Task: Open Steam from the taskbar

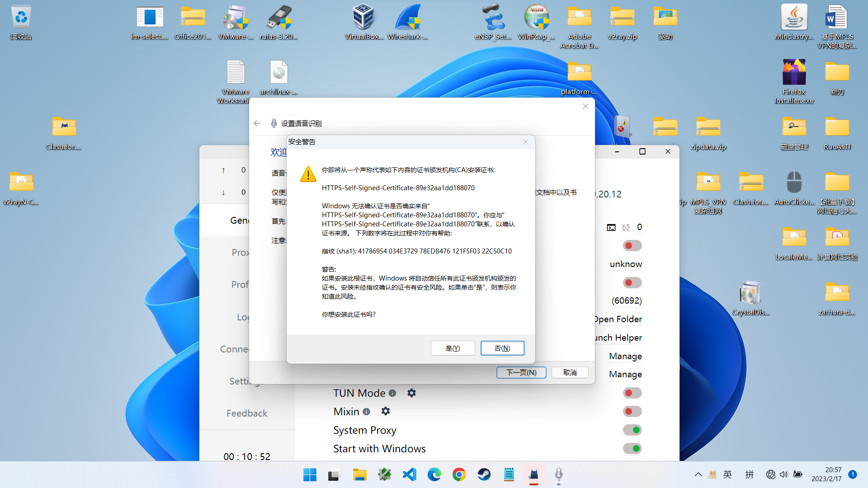Action: tap(484, 474)
